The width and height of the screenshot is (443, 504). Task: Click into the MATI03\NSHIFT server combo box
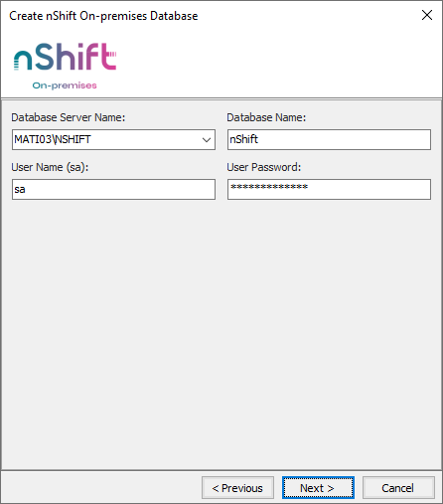point(113,140)
